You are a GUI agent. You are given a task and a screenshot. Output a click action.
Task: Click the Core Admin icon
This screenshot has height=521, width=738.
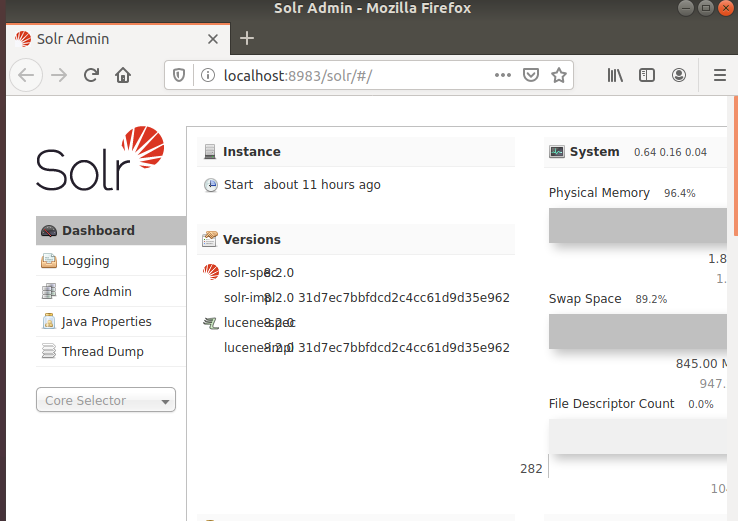click(x=48, y=292)
